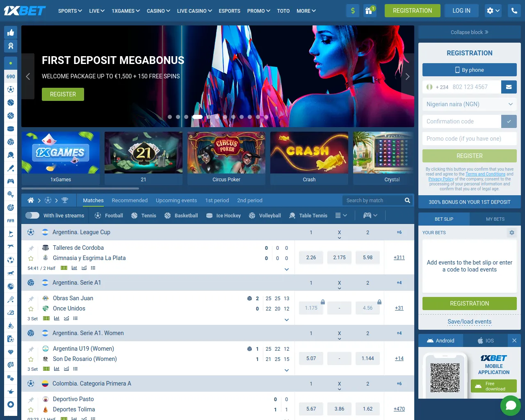Select the game controller icon in sports filter
Viewport: 525px width, 420px height.
(367, 215)
